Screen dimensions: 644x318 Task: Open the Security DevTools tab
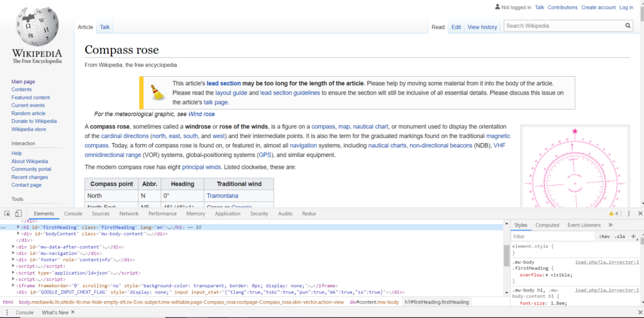259,213
